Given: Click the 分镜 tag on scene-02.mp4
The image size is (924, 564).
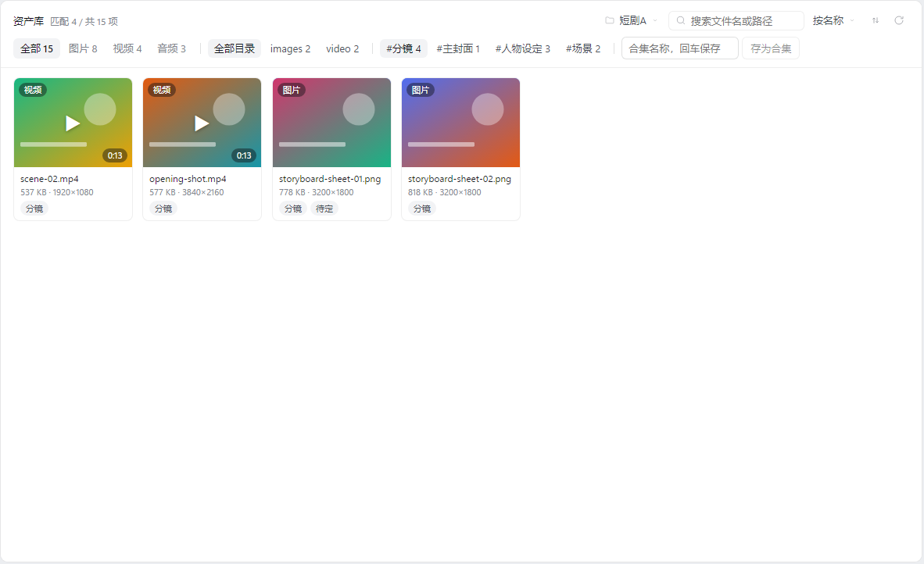Looking at the screenshot, I should pyautogui.click(x=34, y=209).
